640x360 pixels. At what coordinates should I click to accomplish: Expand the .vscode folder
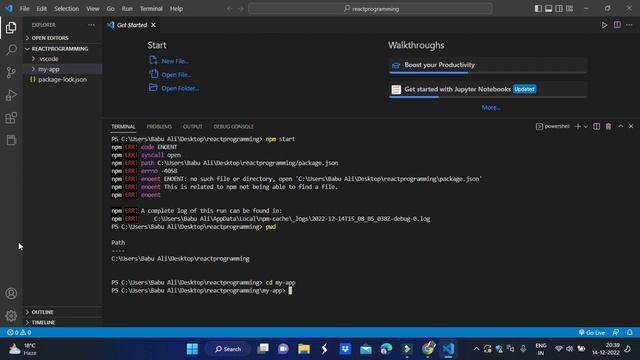pos(62,59)
